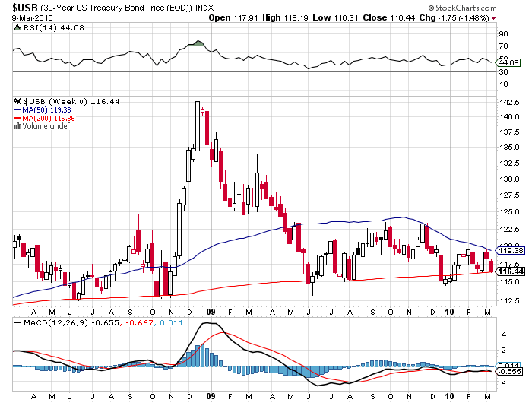The width and height of the screenshot is (532, 403).
Task: Click the candlestick icon beside $USB (Weekly)
Action: [x=17, y=101]
